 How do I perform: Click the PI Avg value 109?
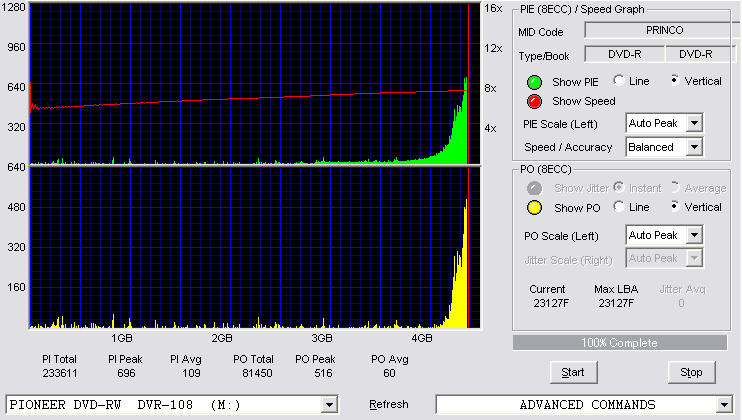pyautogui.click(x=191, y=373)
